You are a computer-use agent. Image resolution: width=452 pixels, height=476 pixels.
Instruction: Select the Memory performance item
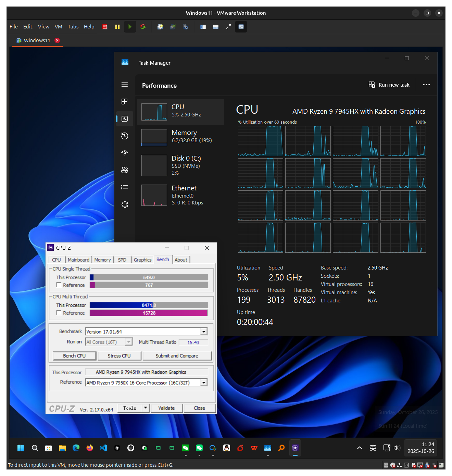point(180,138)
